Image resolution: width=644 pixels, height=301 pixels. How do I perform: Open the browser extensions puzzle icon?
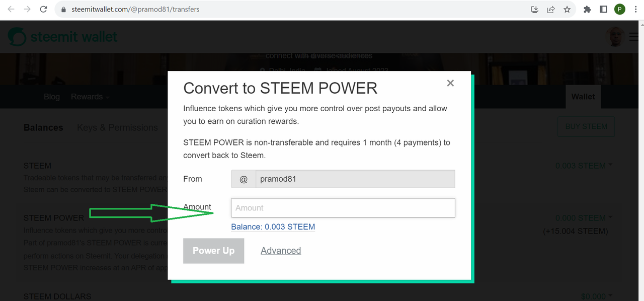click(587, 9)
